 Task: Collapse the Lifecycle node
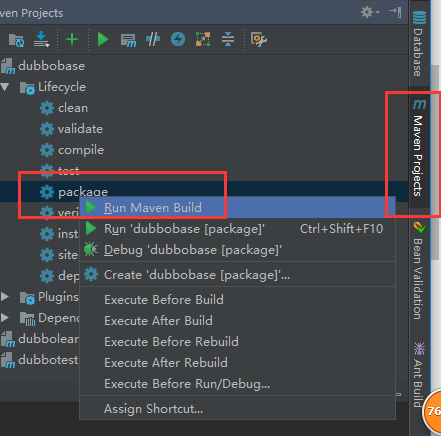pyautogui.click(x=5, y=87)
